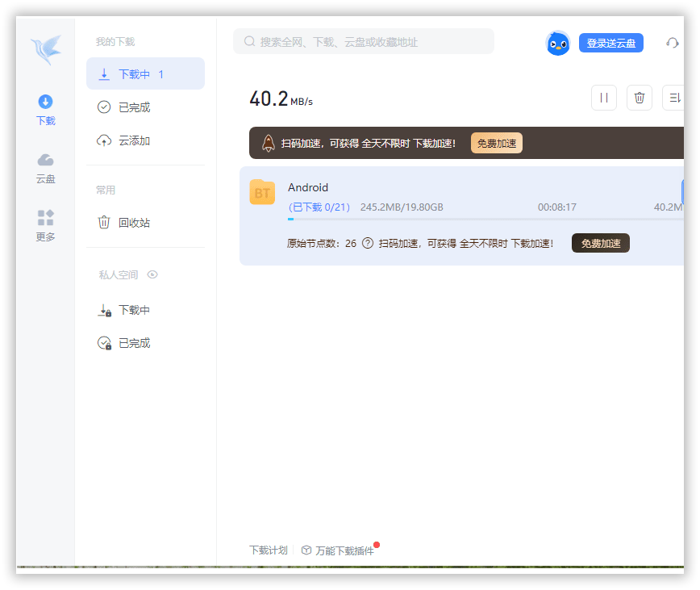The height and width of the screenshot is (590, 700).
Task: Focus the search box 搜索全网、下载、云盘或收藏地址
Action: [364, 41]
